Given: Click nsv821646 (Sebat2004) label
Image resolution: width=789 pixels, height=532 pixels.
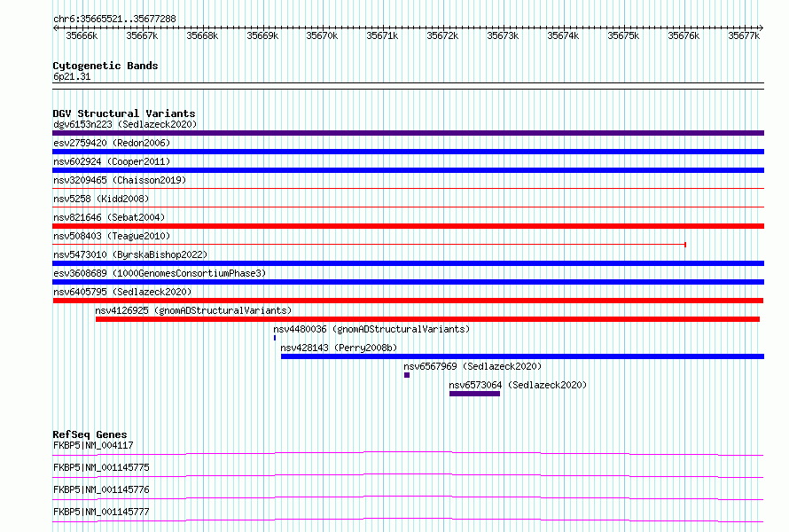Looking at the screenshot, I should tap(109, 217).
